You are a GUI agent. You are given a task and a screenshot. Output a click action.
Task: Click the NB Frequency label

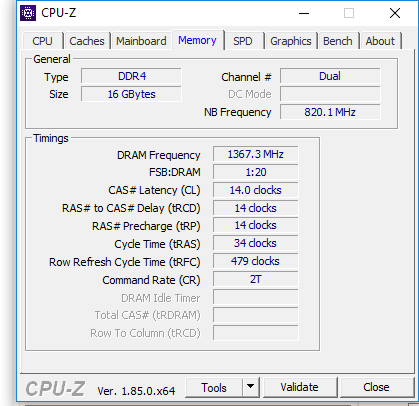[238, 112]
